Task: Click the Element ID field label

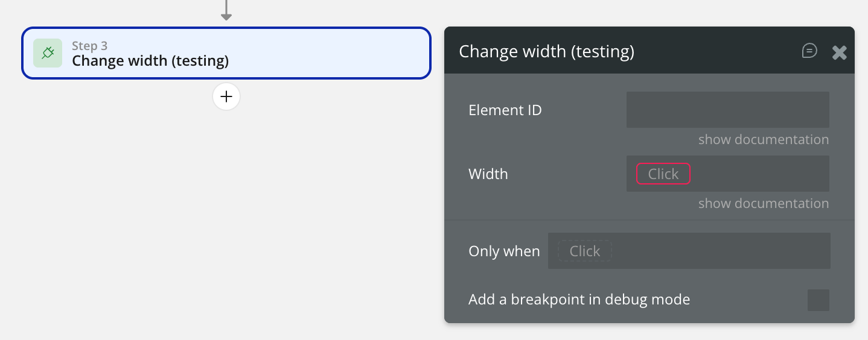Action: tap(505, 110)
